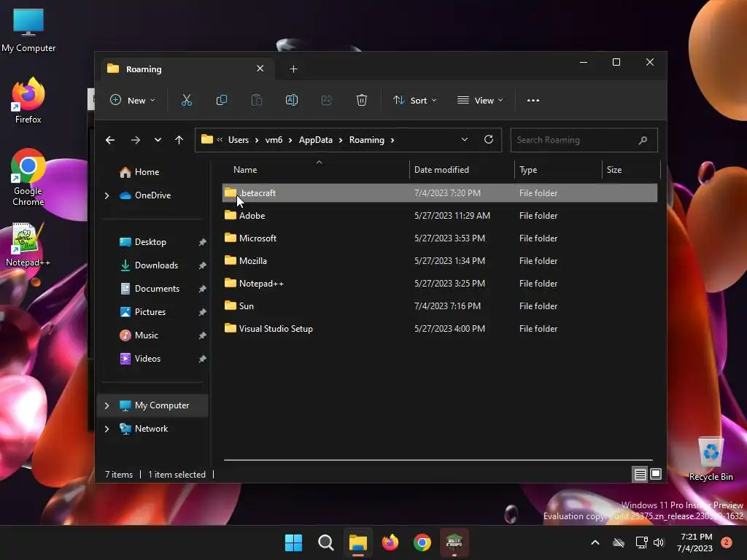Open Google Chrome desktop shortcut
Image resolution: width=747 pixels, height=560 pixels.
click(28, 177)
